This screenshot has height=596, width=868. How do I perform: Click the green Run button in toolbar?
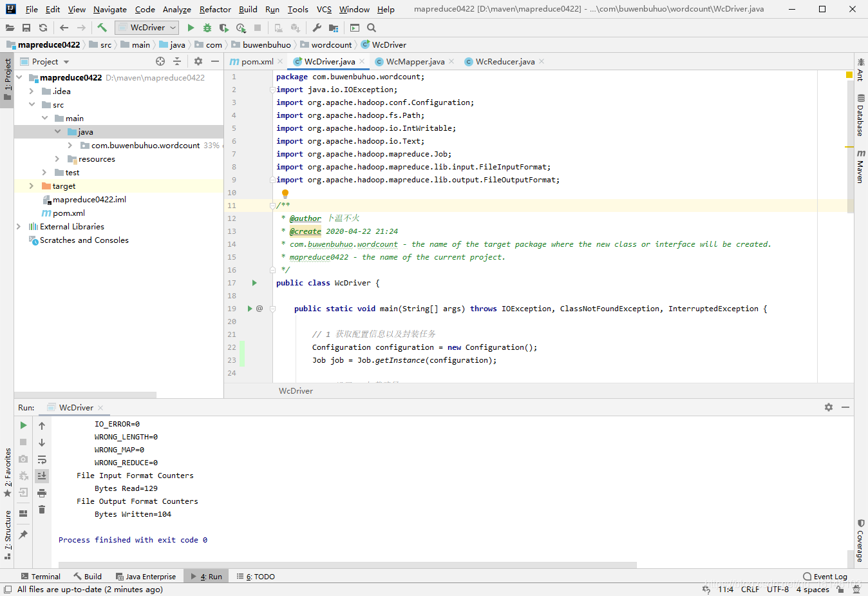click(x=191, y=28)
